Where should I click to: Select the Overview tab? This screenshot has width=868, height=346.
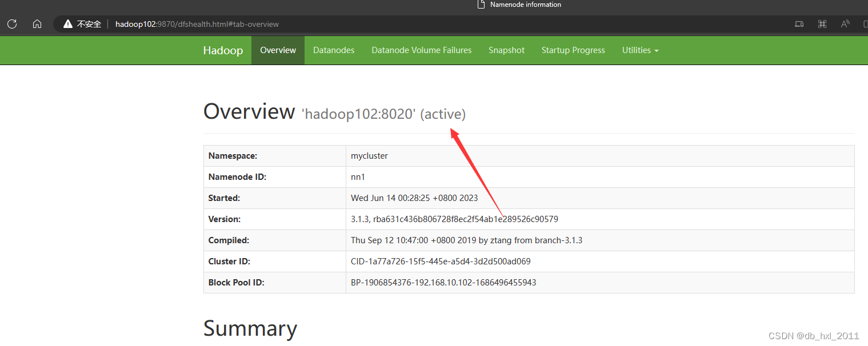click(278, 50)
